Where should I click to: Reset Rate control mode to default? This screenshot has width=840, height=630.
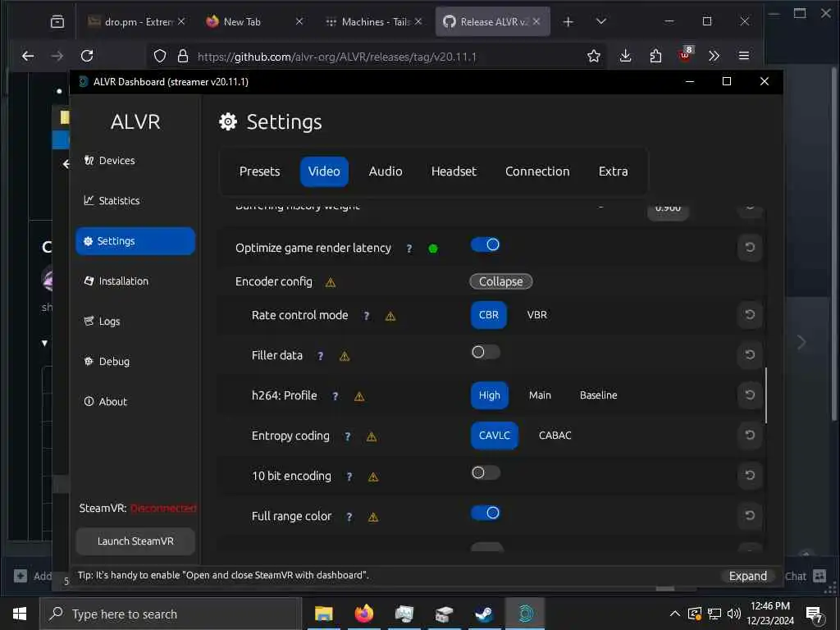click(x=750, y=314)
